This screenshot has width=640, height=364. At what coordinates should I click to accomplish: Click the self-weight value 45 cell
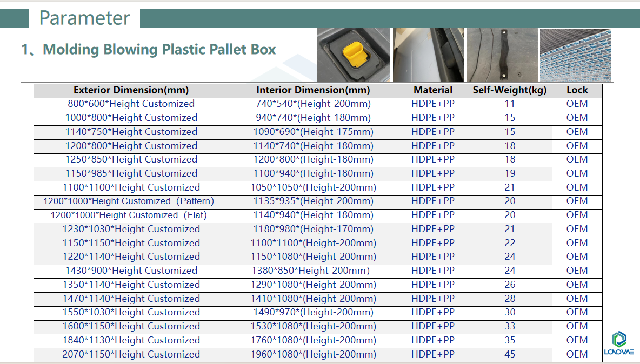(510, 354)
